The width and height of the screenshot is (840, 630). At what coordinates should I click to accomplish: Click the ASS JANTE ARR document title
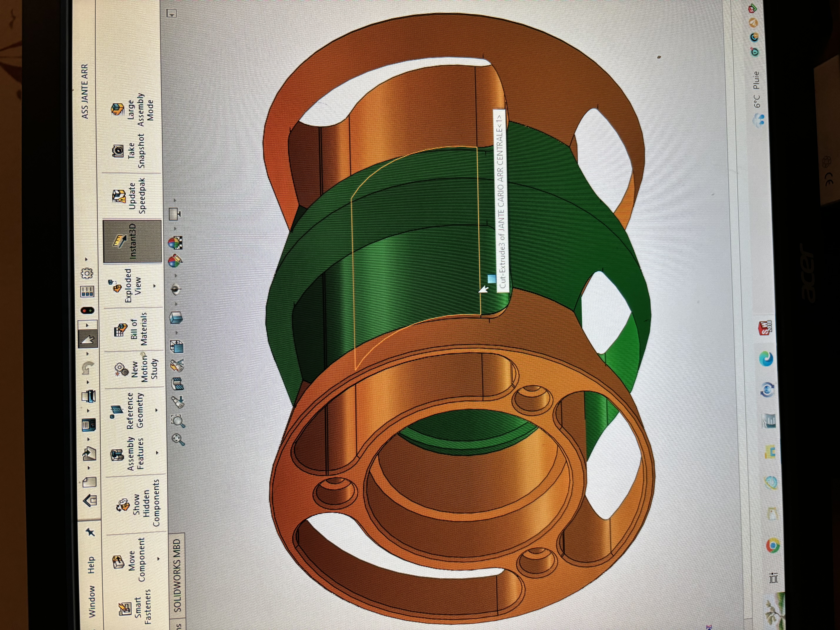(x=85, y=91)
